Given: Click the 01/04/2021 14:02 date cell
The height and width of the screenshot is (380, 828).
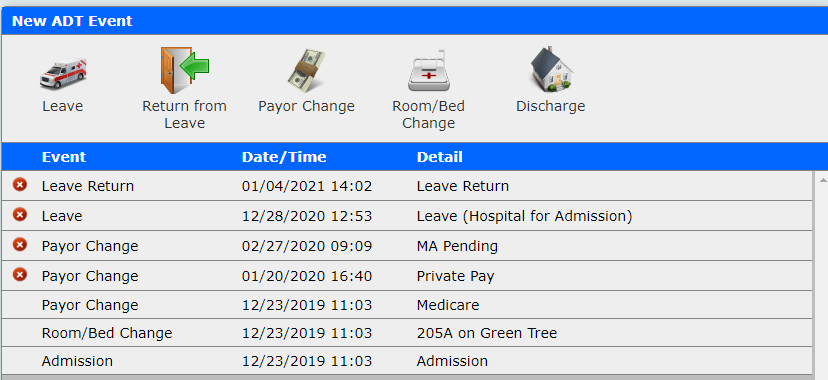Looking at the screenshot, I should 307,186.
